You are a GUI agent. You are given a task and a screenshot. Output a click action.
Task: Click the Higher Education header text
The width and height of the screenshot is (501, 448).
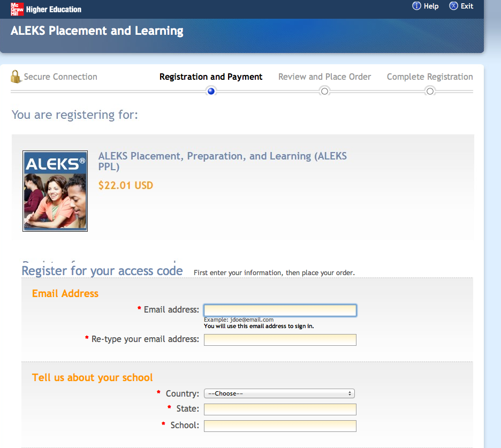coord(54,10)
